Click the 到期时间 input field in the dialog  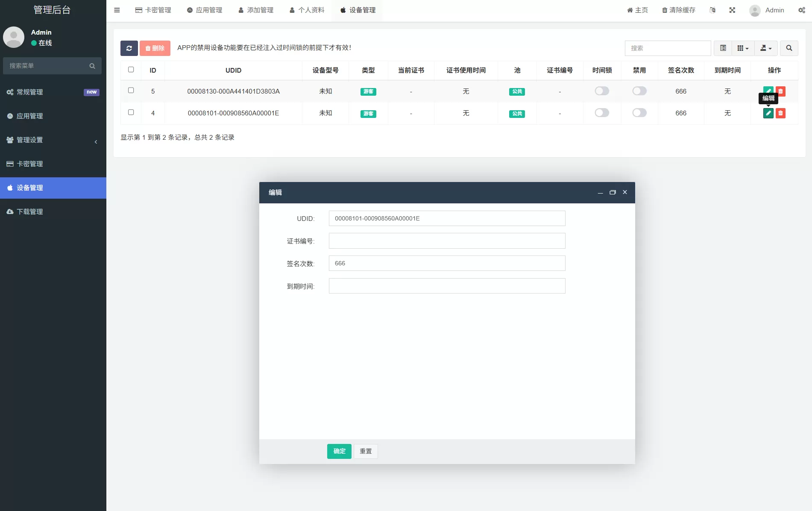pyautogui.click(x=447, y=286)
